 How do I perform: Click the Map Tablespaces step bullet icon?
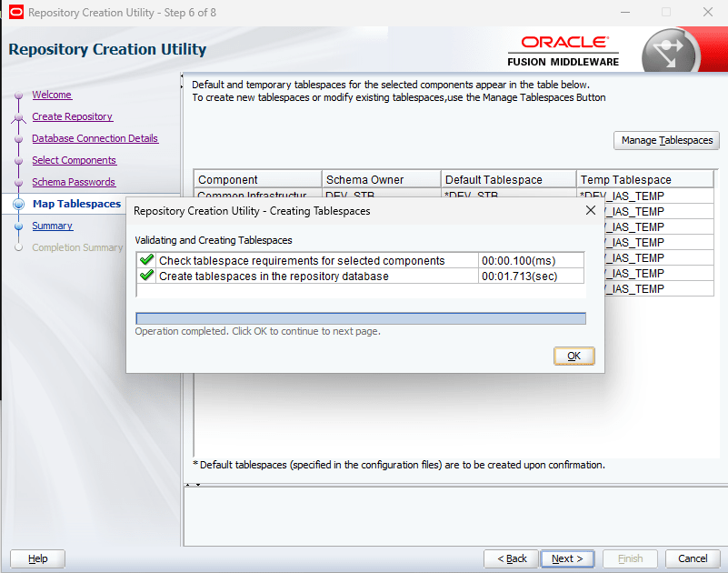click(18, 204)
